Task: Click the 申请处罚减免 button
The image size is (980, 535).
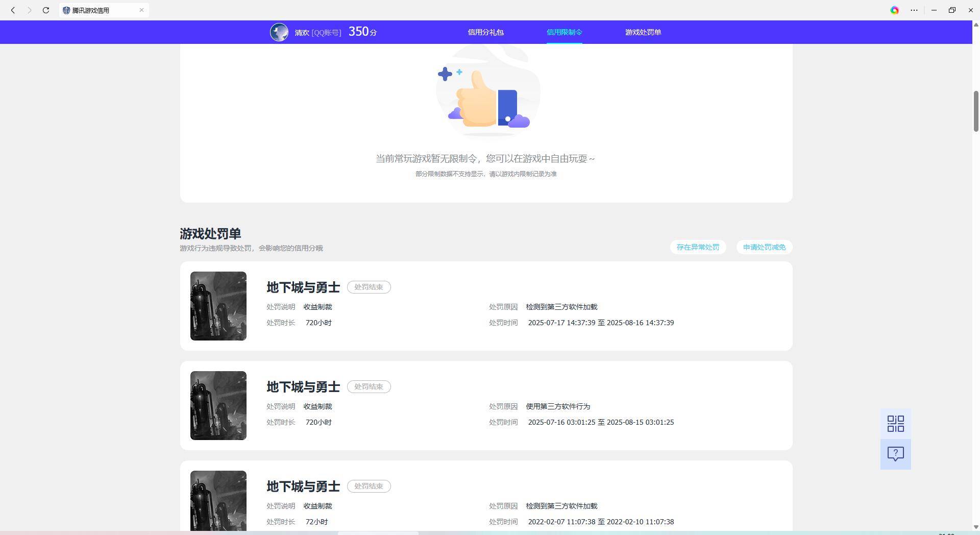Action: (764, 247)
